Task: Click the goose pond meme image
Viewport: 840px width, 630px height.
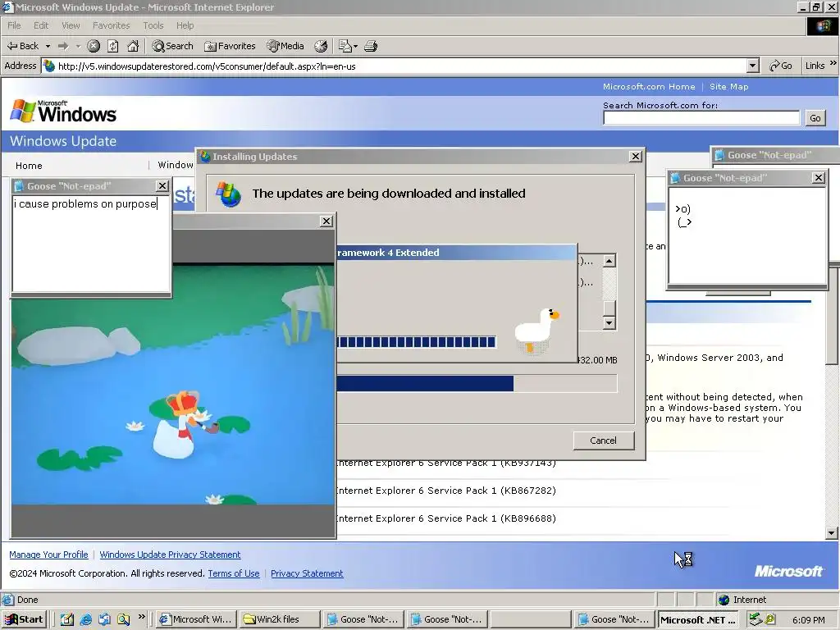Action: coord(172,384)
